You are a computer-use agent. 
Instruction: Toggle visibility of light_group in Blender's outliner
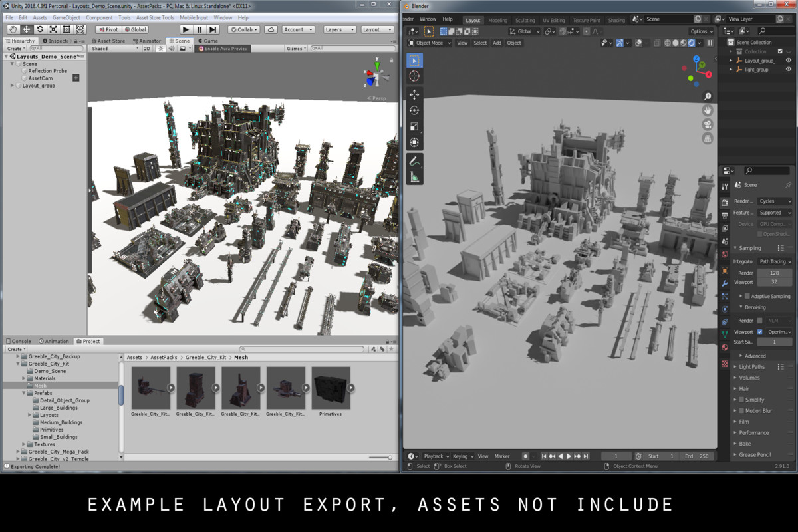click(789, 69)
